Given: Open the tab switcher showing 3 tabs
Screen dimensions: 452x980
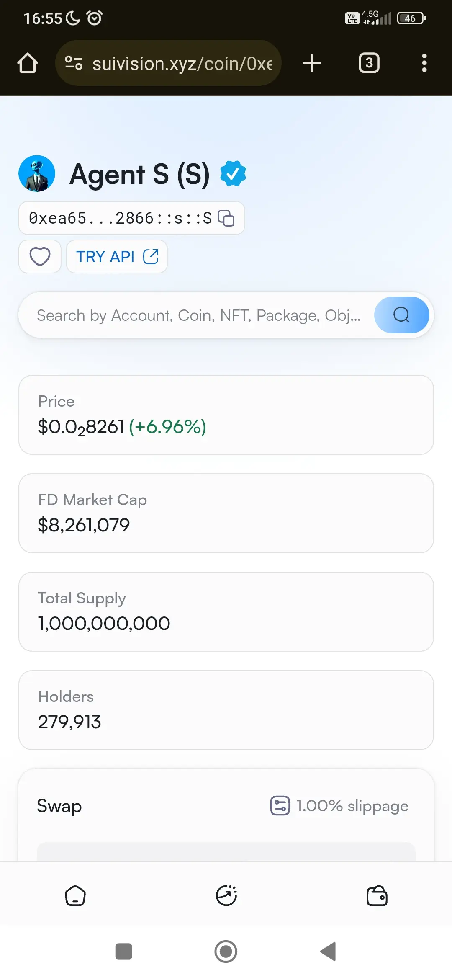Looking at the screenshot, I should tap(369, 63).
